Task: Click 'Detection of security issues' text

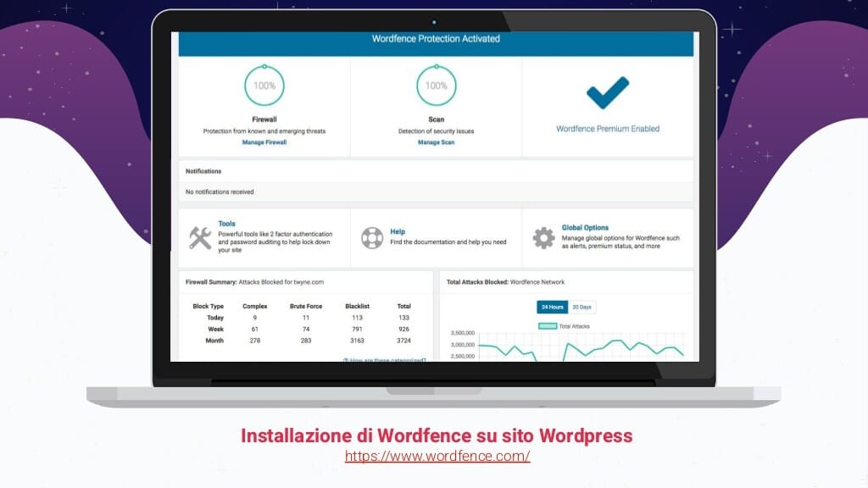Action: (x=437, y=131)
